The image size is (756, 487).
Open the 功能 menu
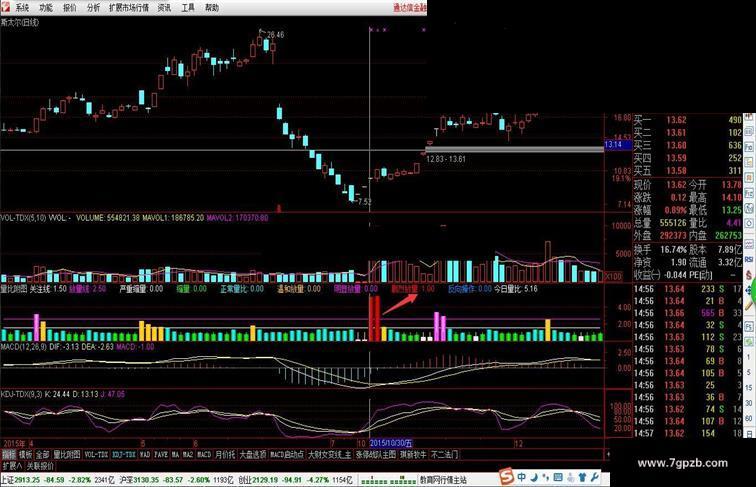point(46,7)
